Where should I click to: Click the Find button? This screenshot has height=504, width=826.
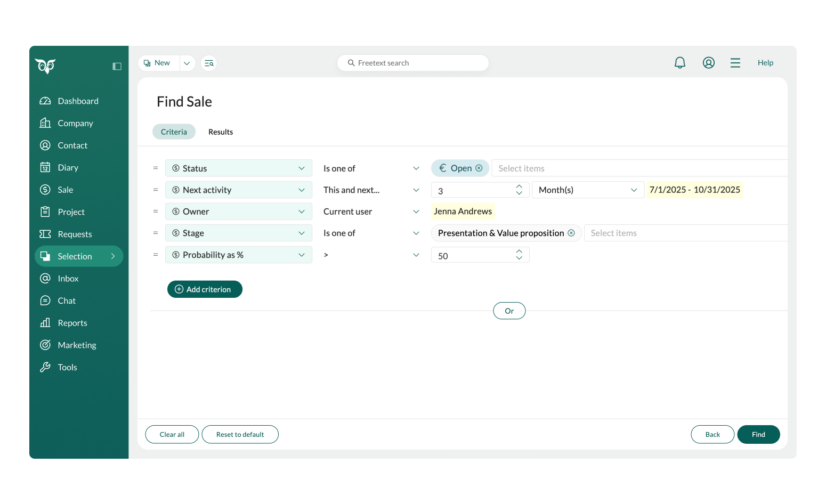click(758, 435)
